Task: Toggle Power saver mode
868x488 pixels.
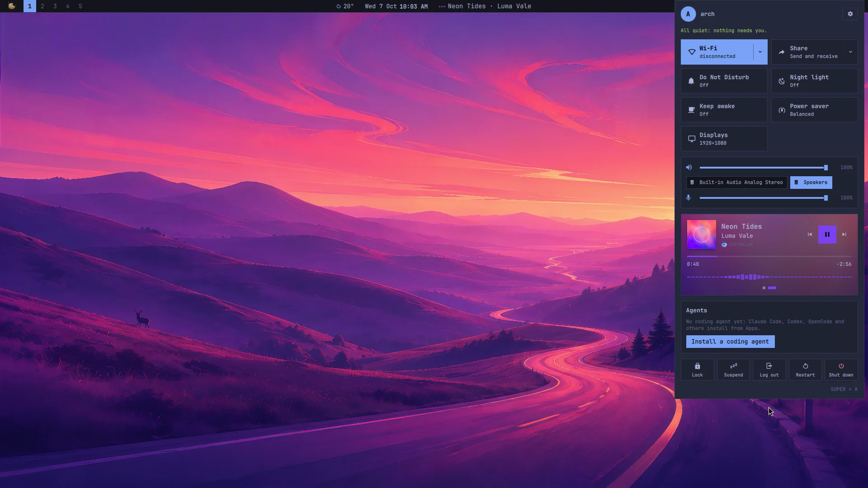Action: (814, 110)
